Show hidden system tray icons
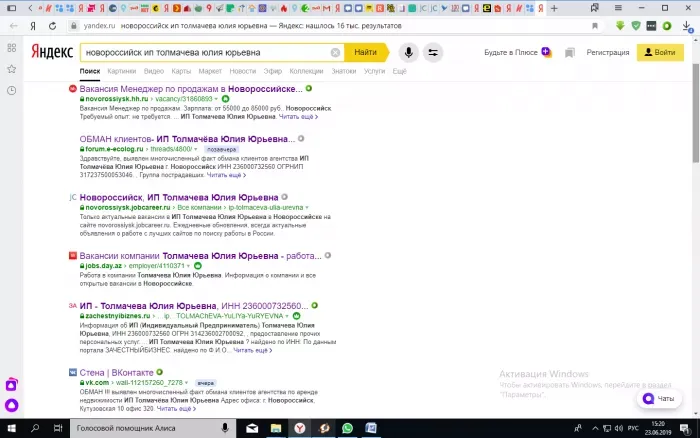This screenshot has height=438, width=700. point(595,429)
